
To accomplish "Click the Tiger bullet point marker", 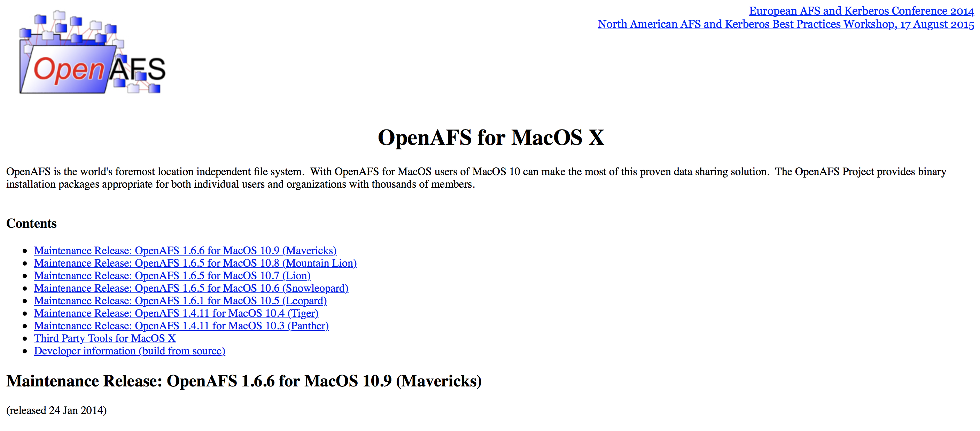I will 25,313.
